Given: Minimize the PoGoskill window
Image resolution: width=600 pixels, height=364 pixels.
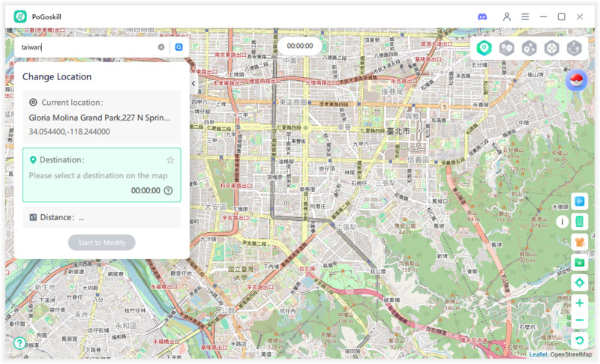Looking at the screenshot, I should (543, 16).
